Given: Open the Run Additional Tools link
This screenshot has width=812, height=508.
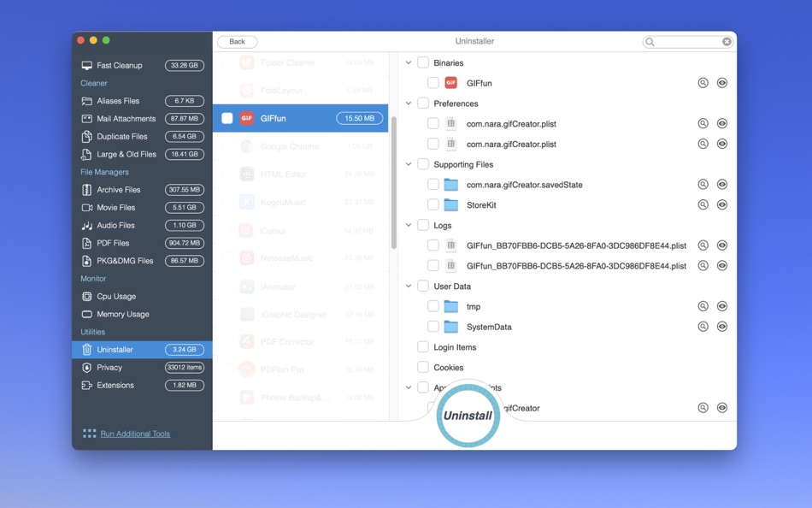Looking at the screenshot, I should coord(135,434).
